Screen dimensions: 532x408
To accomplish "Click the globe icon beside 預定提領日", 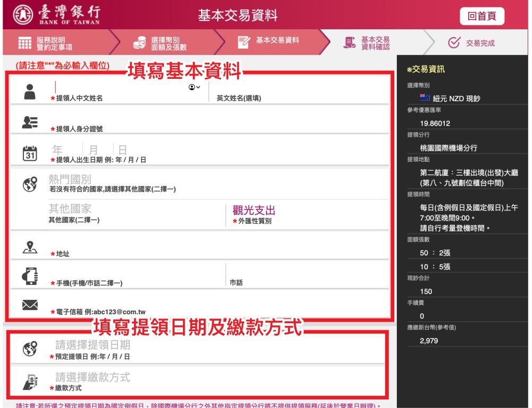I will coord(30,349).
